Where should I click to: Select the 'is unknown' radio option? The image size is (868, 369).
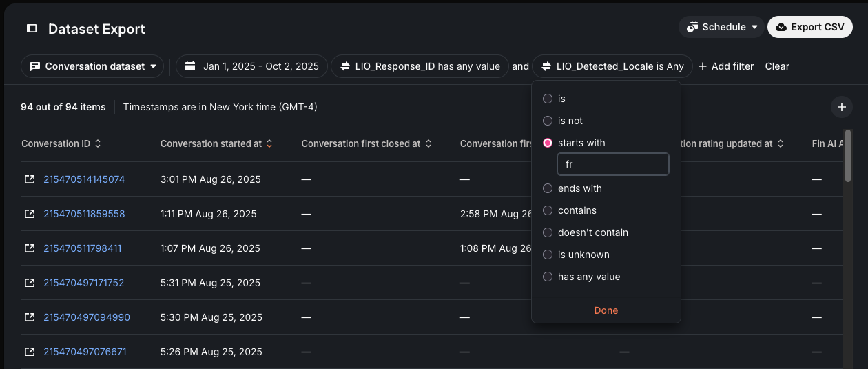click(548, 255)
